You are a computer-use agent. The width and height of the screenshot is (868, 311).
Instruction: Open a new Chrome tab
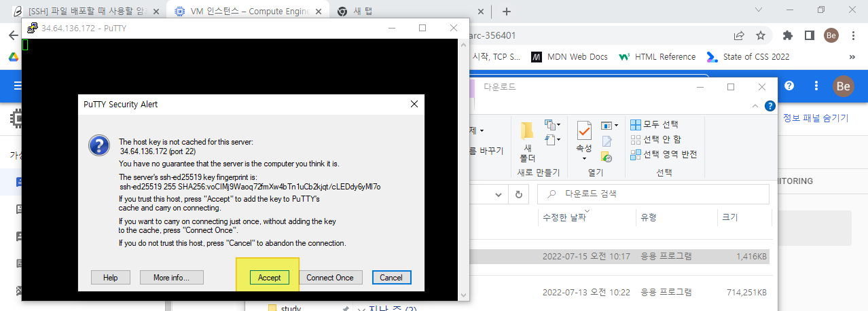click(x=507, y=11)
